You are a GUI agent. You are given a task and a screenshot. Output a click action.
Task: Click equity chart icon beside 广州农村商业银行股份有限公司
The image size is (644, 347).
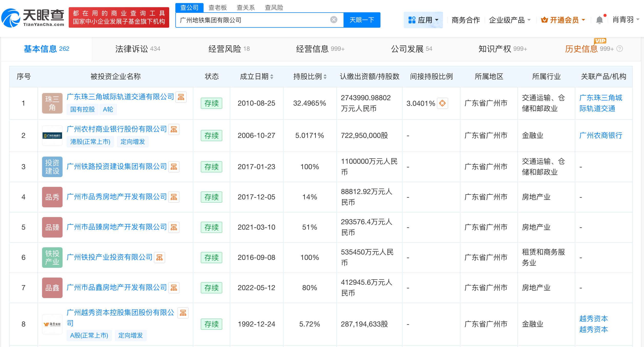click(174, 129)
